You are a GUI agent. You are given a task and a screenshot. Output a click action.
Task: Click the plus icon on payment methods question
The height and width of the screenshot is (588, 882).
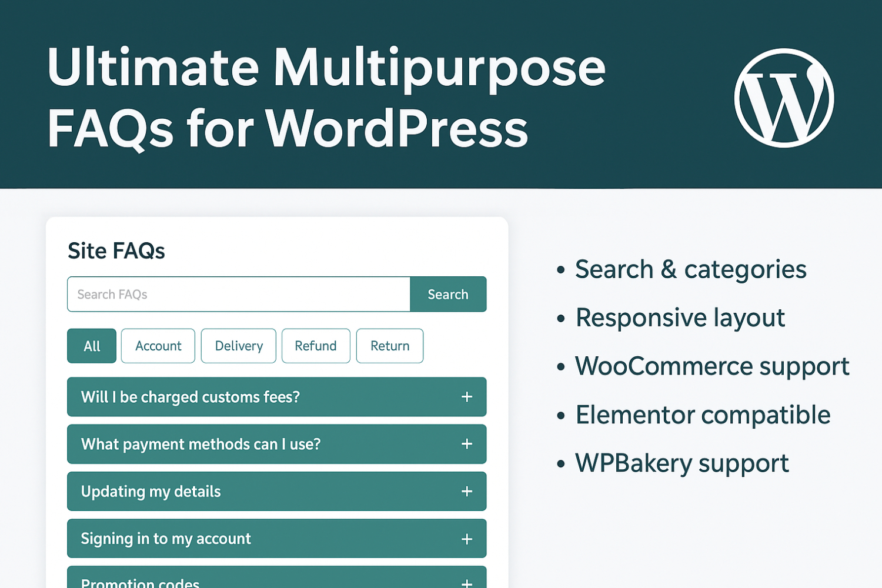point(467,444)
